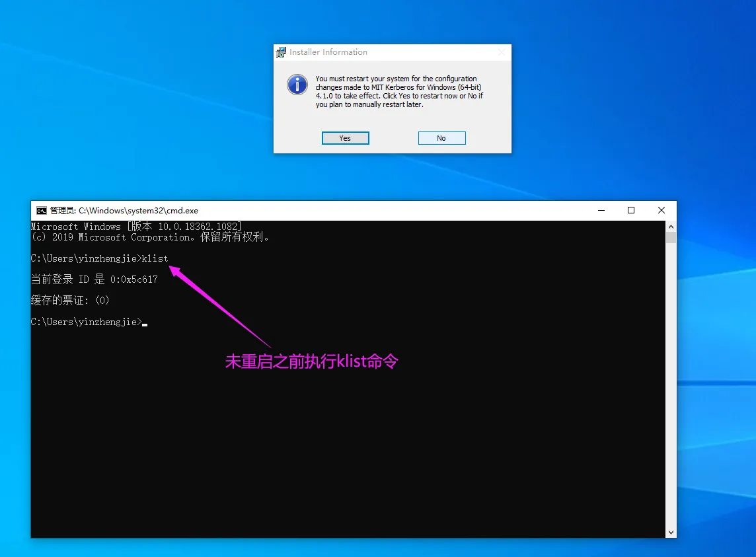
Task: Click the typed klist command in the console
Action: click(x=155, y=258)
